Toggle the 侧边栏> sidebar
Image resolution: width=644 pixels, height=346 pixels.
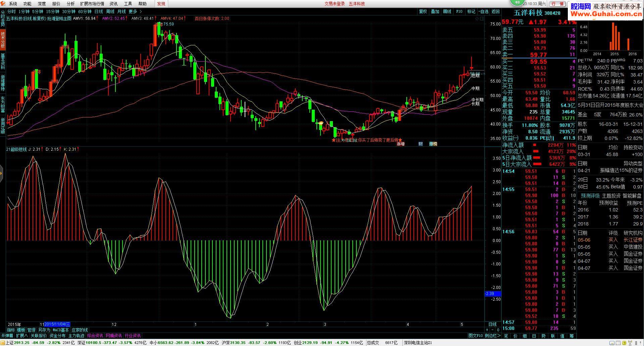coord(493,336)
